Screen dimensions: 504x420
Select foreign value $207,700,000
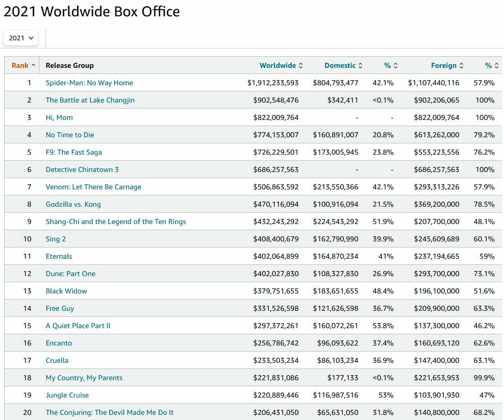[x=437, y=221]
